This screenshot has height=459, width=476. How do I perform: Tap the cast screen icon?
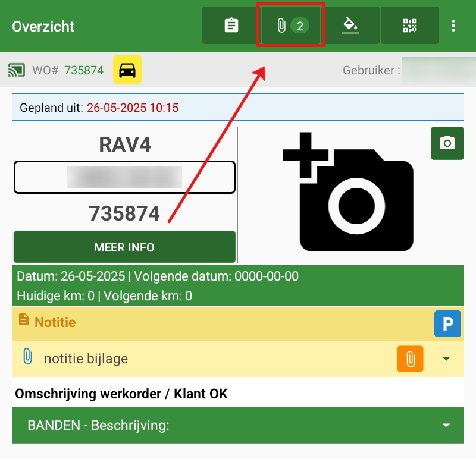point(17,70)
